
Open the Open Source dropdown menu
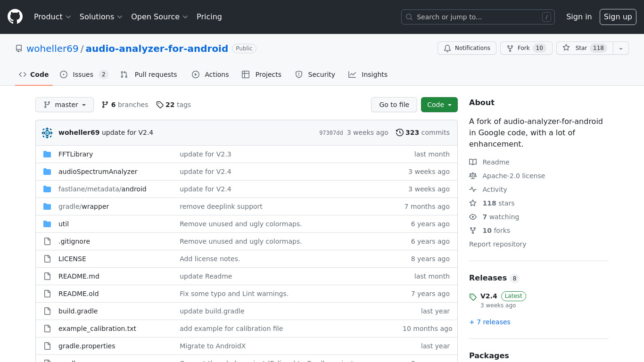click(159, 17)
